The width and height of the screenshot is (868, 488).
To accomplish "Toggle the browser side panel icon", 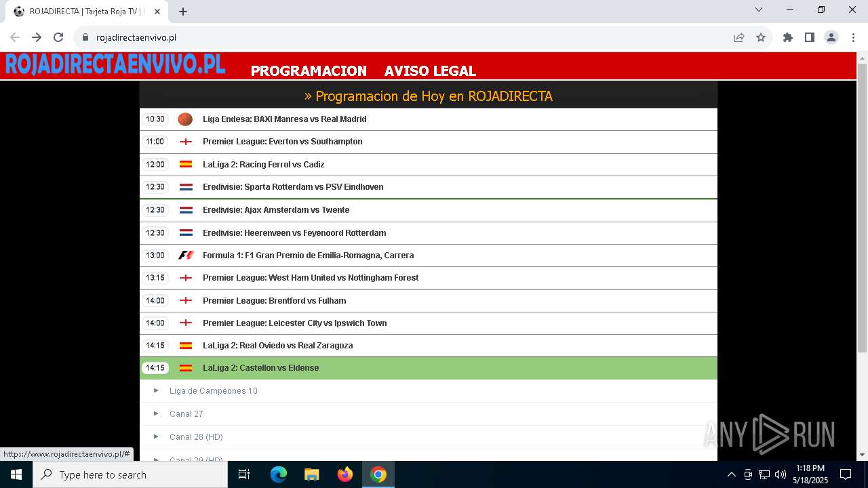I will (810, 37).
